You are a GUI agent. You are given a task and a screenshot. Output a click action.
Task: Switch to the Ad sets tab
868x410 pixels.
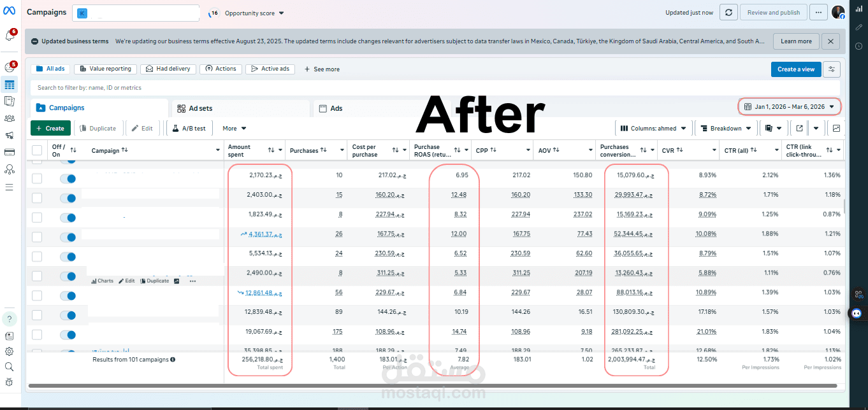pos(240,108)
